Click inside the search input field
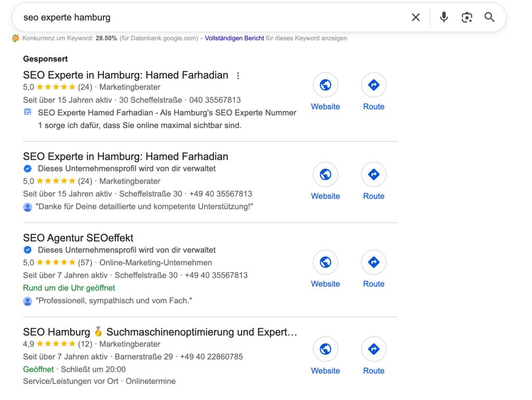The height and width of the screenshot is (400, 532). click(156, 17)
